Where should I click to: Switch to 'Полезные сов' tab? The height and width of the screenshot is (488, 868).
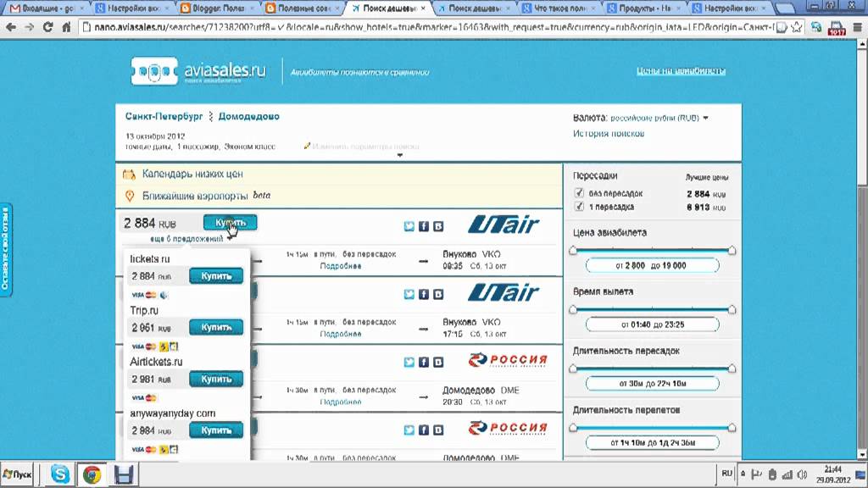(x=303, y=8)
